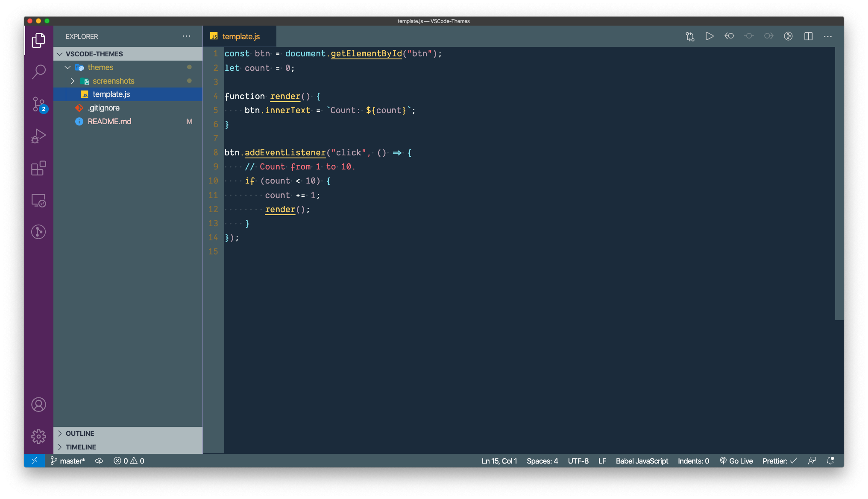Toggle Go Live server in status bar
The width and height of the screenshot is (868, 499).
(x=736, y=461)
